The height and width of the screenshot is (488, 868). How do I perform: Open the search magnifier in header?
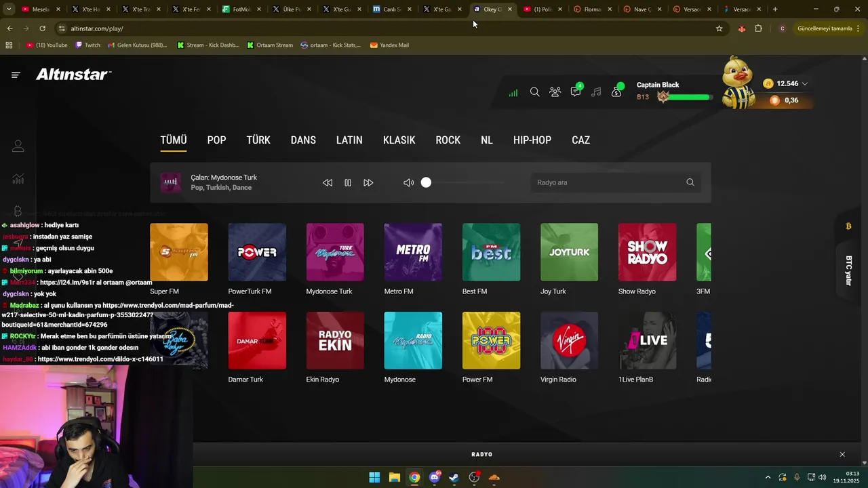(534, 92)
